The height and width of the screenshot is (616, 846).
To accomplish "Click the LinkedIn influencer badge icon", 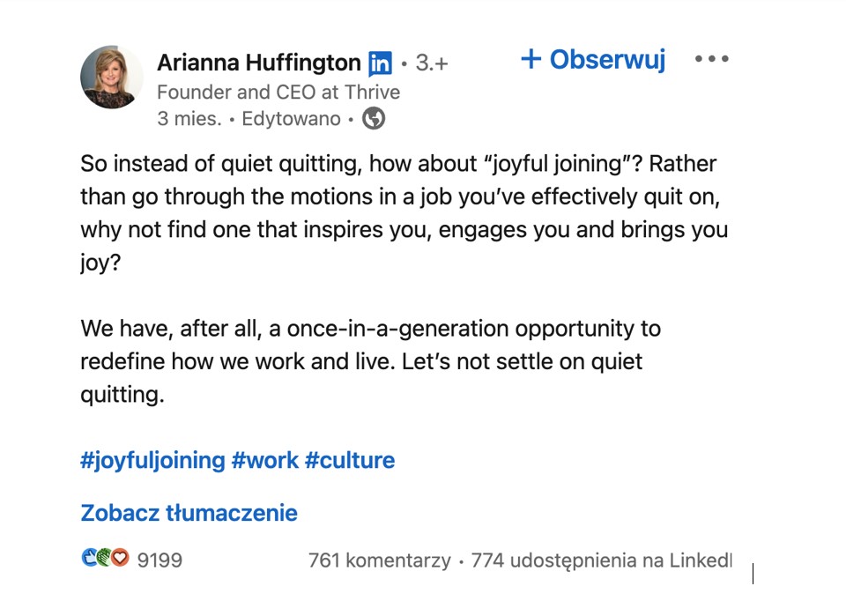I will 380,63.
